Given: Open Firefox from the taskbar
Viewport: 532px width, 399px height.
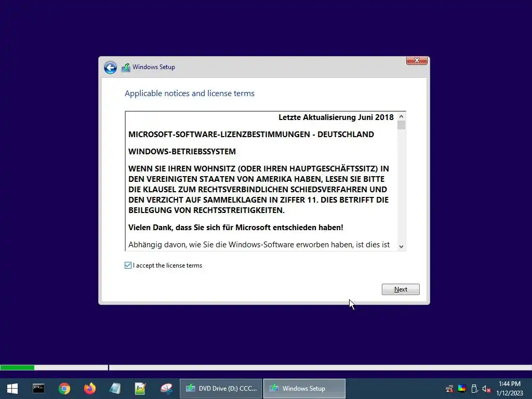Looking at the screenshot, I should [90, 389].
